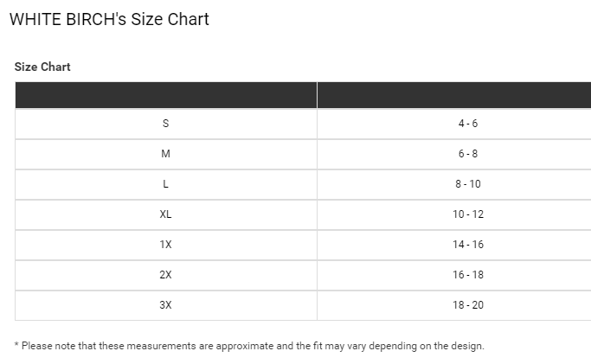
Task: Click the 14 - 16 measurement cell
Action: point(468,245)
